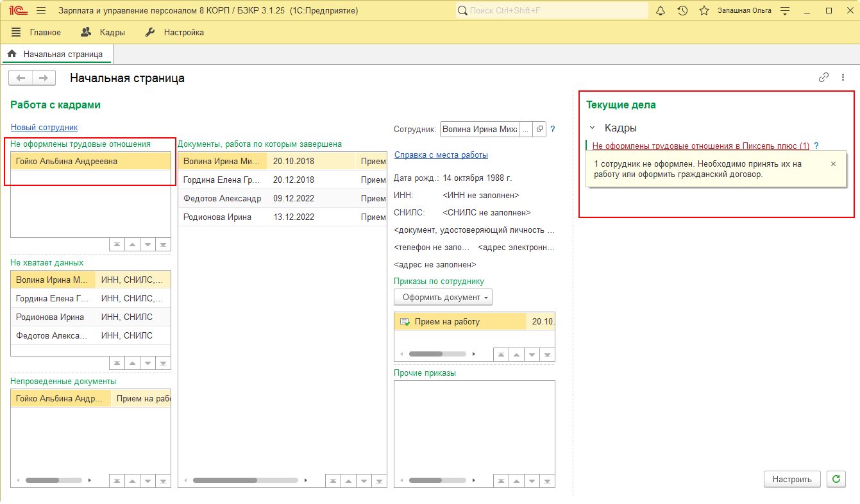The image size is (860, 504).
Task: Open the Настройка menu
Action: coord(175,32)
